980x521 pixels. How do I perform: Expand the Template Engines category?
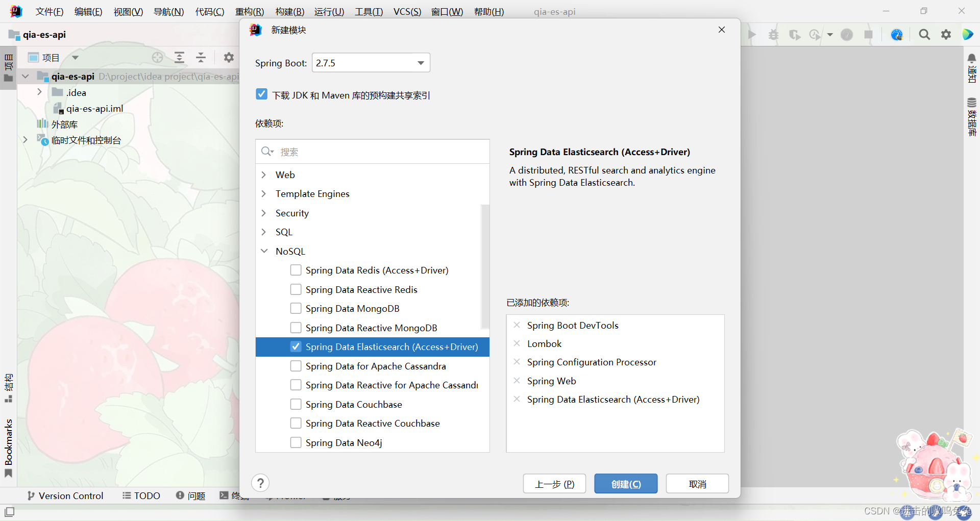click(264, 193)
